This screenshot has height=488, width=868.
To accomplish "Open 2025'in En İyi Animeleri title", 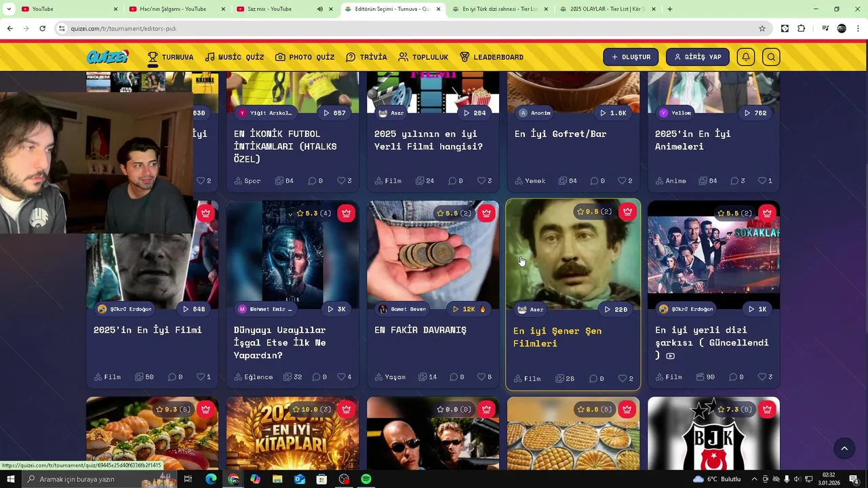I will [x=693, y=140].
